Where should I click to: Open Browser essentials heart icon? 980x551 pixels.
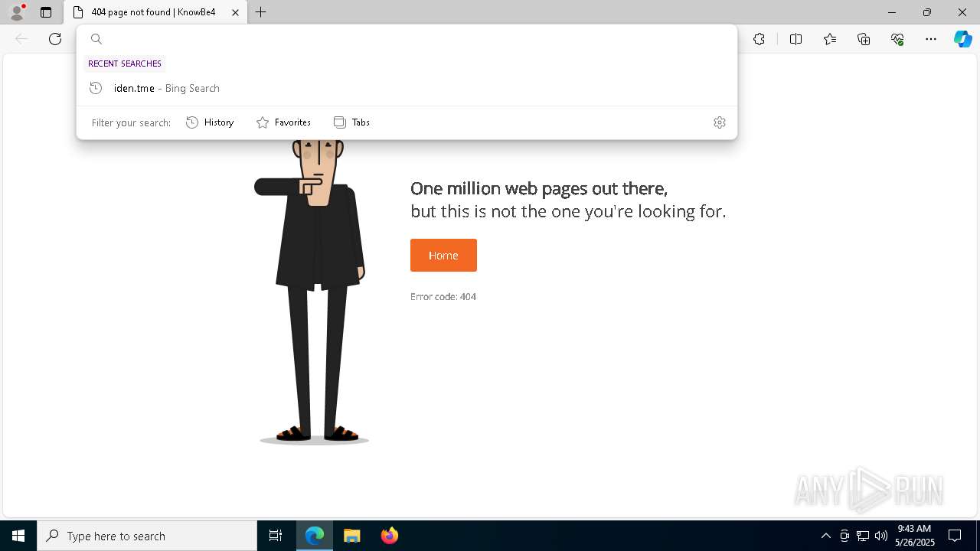click(x=897, y=39)
